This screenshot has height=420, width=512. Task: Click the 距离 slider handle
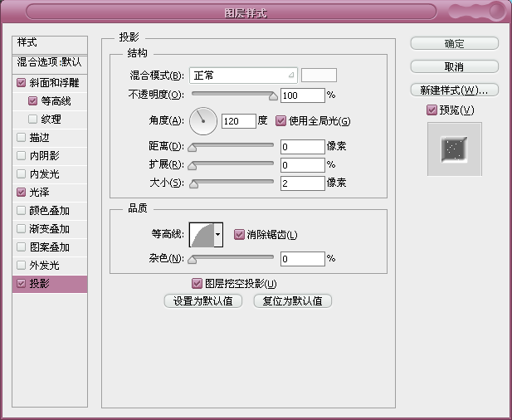click(193, 148)
